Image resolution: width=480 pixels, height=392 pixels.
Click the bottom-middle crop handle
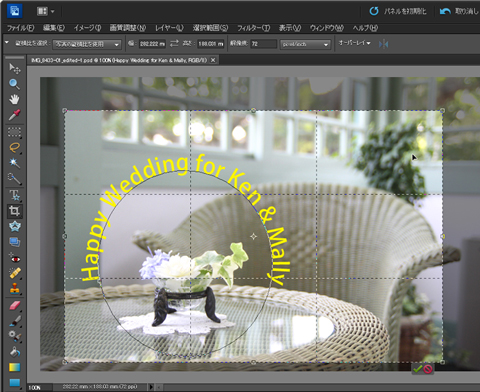pyautogui.click(x=253, y=362)
